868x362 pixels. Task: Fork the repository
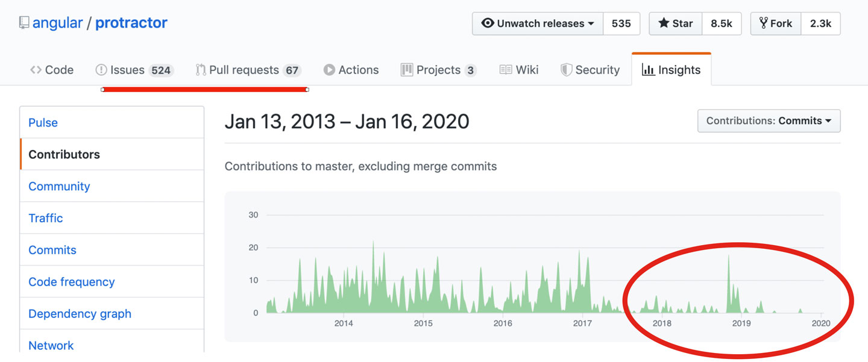coord(776,23)
